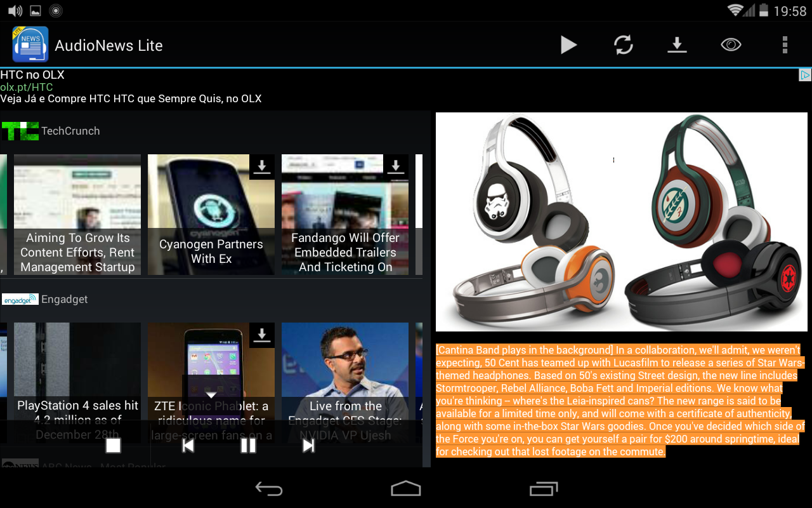Stop audio playback
Image resolution: width=812 pixels, height=508 pixels.
pos(113,446)
